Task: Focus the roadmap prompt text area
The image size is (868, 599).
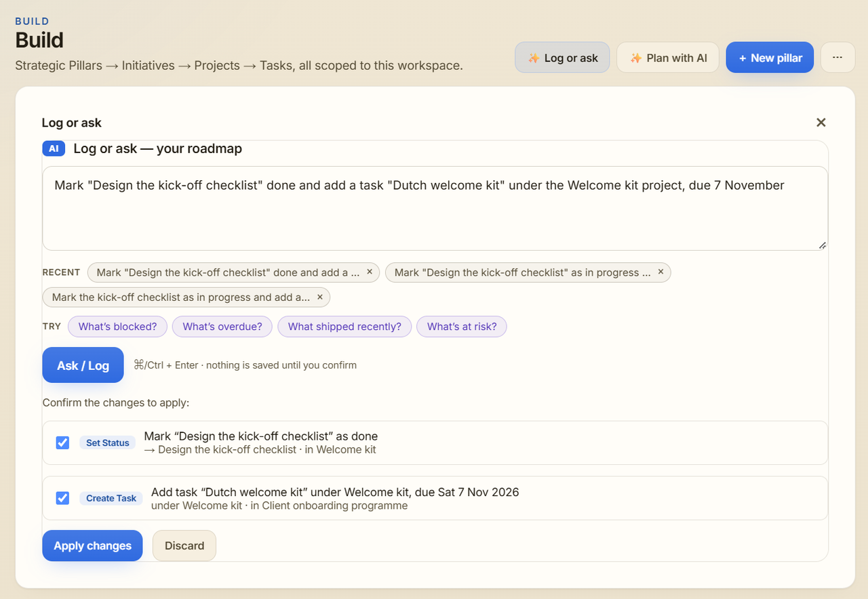Action: pyautogui.click(x=435, y=209)
